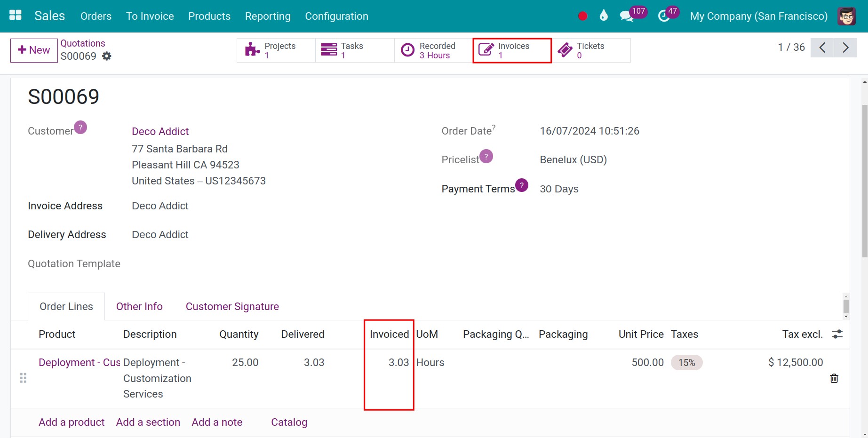
Task: Click the Payment Terms help question mark
Action: (522, 185)
